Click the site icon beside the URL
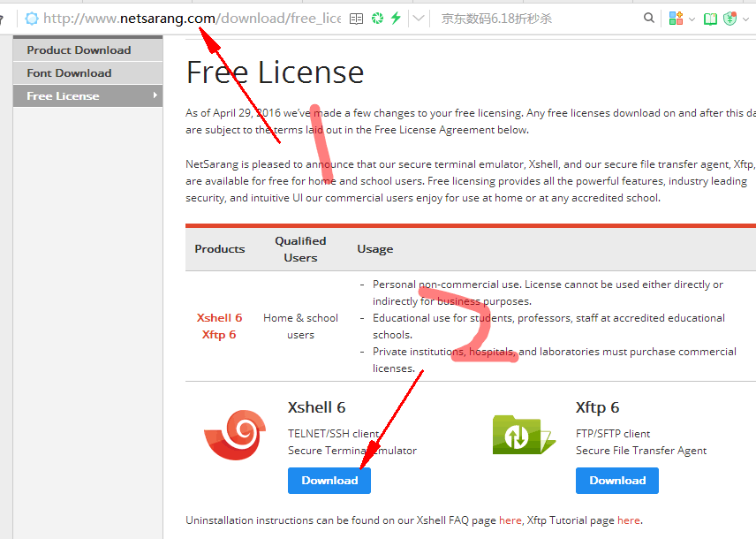This screenshot has width=756, height=539. (x=31, y=19)
